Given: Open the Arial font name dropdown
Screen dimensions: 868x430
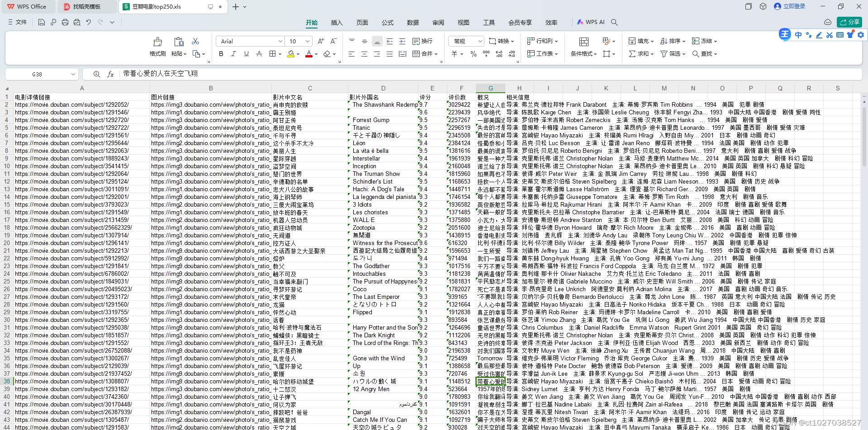Looking at the screenshot, I should click(280, 41).
